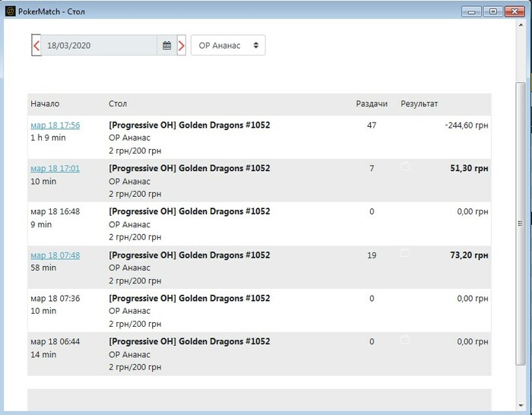This screenshot has height=415, width=532.
Task: Select the 51,30 грн result value
Action: [469, 168]
